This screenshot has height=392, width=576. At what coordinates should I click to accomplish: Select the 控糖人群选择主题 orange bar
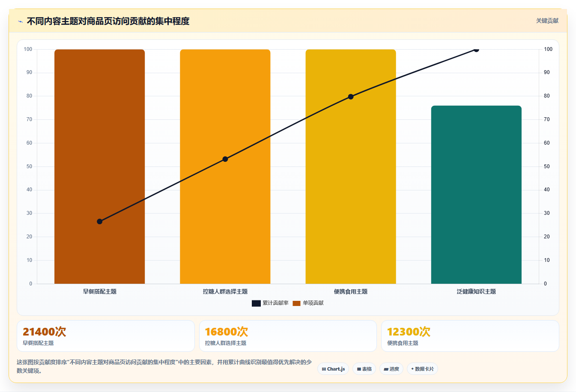(x=225, y=166)
